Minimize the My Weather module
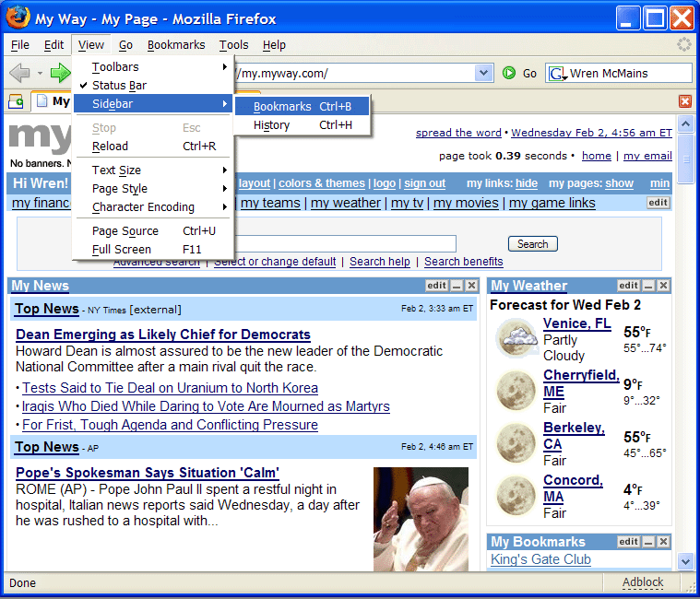The image size is (700, 599). 649,286
